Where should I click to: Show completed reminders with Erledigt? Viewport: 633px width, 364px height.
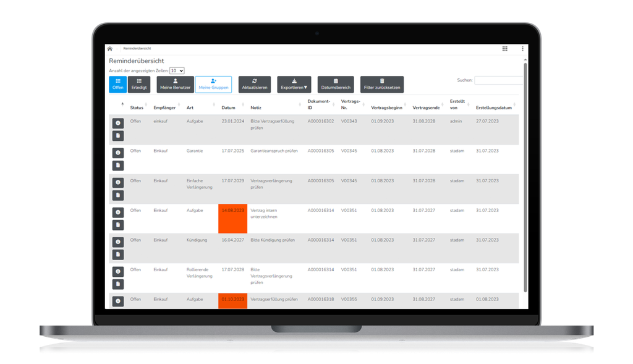tap(139, 84)
